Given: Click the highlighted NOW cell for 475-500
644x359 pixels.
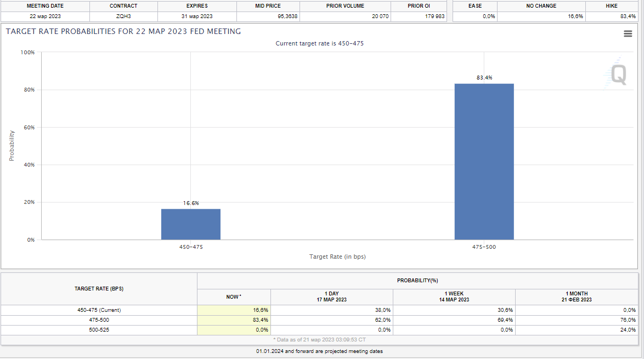Looking at the screenshot, I should [x=234, y=320].
